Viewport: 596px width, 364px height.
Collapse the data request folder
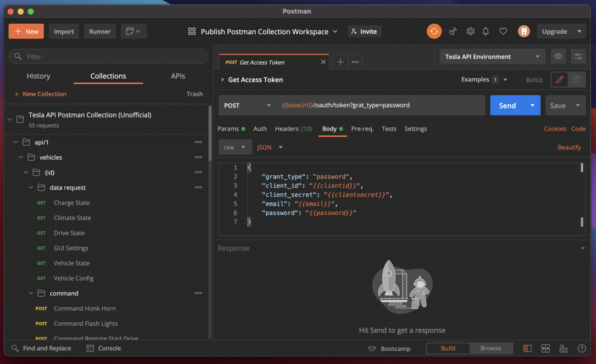click(31, 188)
